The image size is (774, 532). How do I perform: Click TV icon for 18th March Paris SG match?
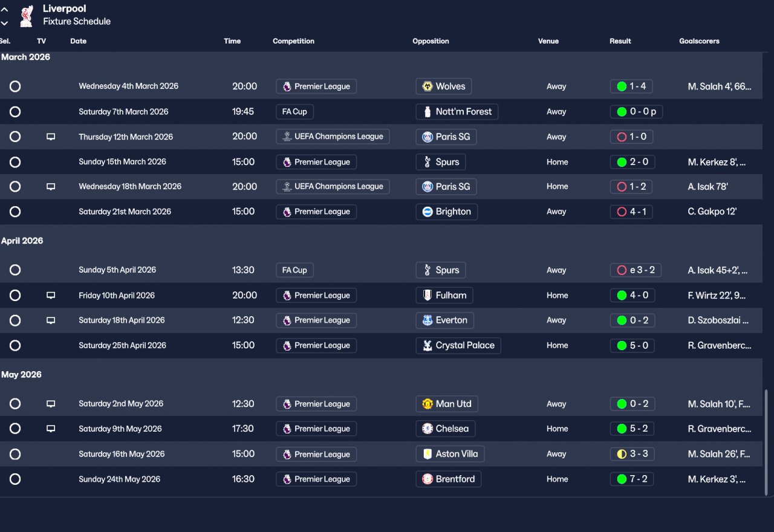[51, 187]
